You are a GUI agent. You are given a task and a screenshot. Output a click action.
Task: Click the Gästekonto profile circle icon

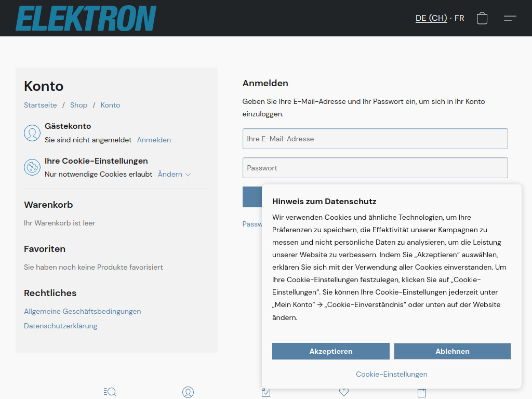click(32, 132)
